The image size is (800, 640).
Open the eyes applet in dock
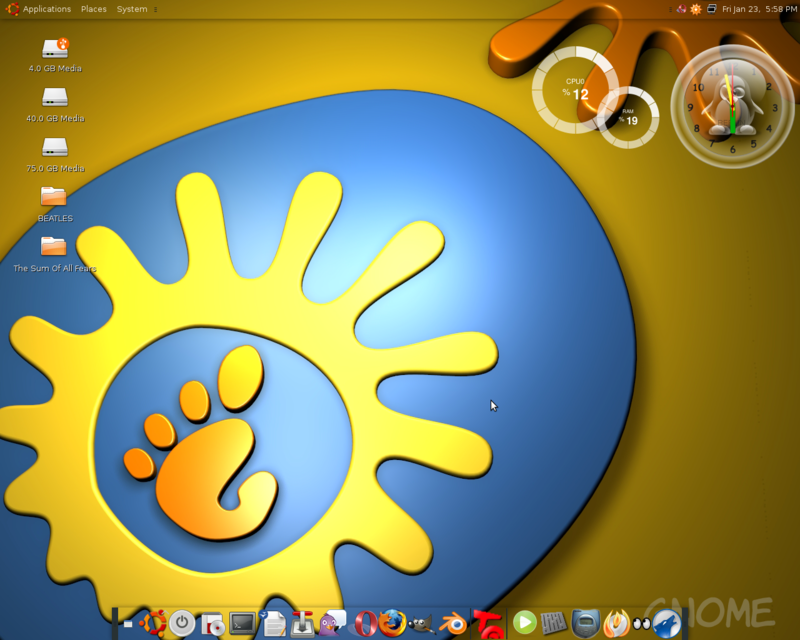coord(641,624)
